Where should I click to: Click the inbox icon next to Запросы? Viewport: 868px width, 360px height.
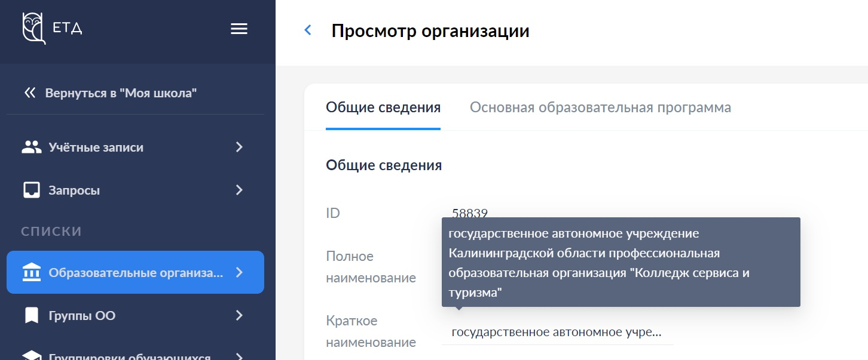(31, 190)
